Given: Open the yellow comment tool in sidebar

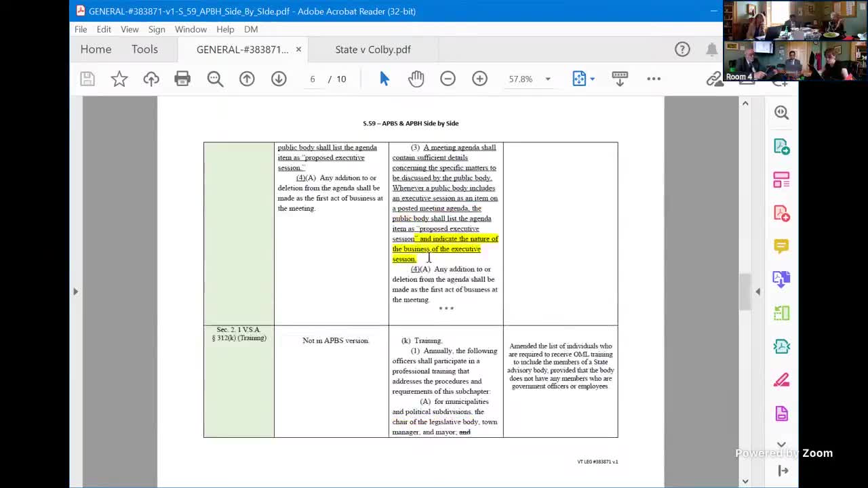Looking at the screenshot, I should [x=781, y=245].
